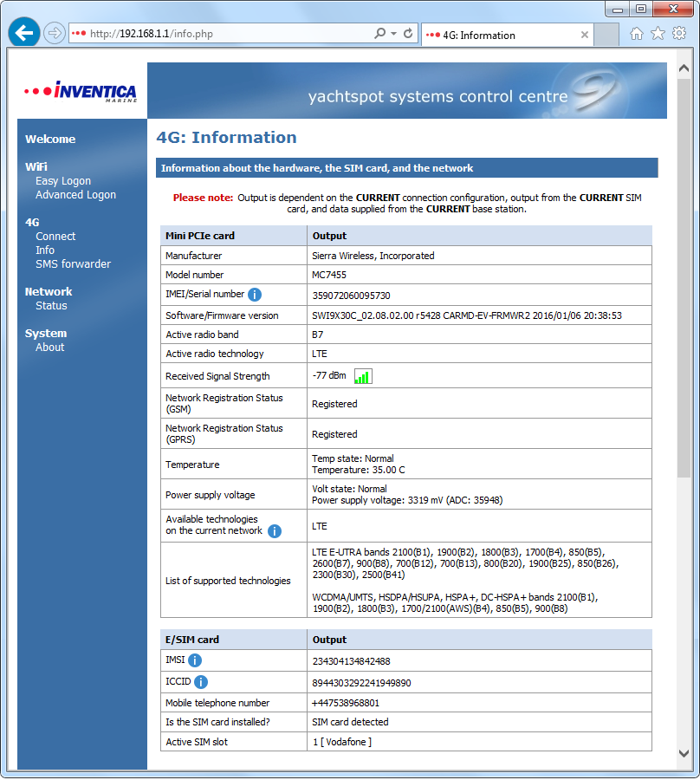Click the browser Back arrow button

tap(24, 33)
